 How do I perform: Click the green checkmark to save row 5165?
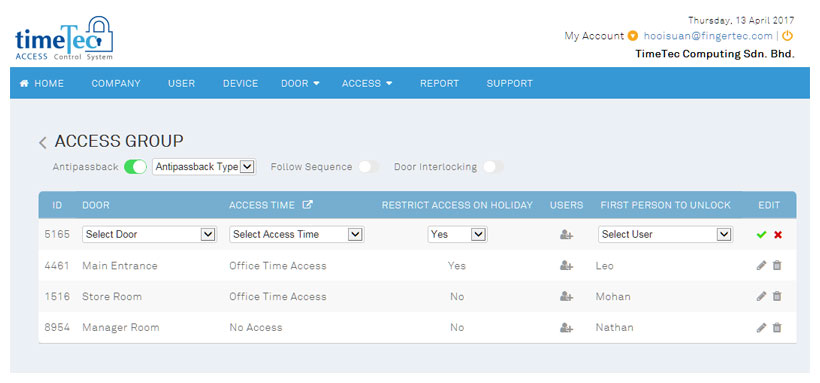pyautogui.click(x=761, y=235)
